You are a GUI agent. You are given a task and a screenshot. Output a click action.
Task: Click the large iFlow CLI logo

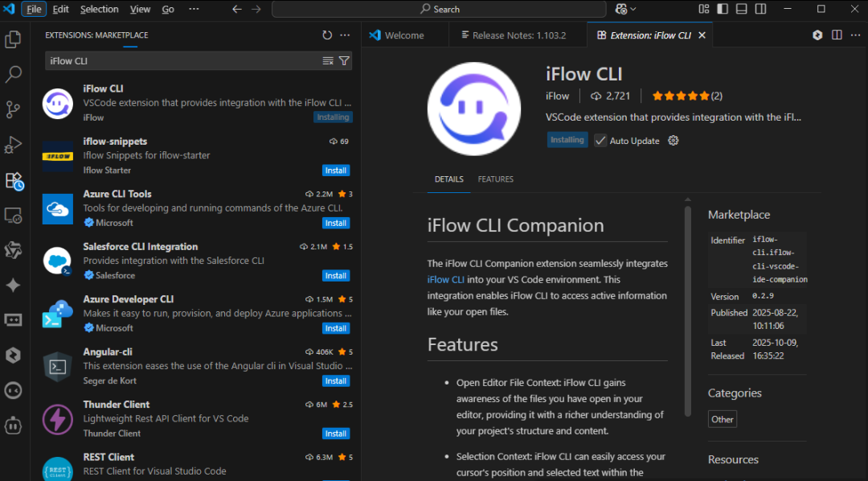474,109
